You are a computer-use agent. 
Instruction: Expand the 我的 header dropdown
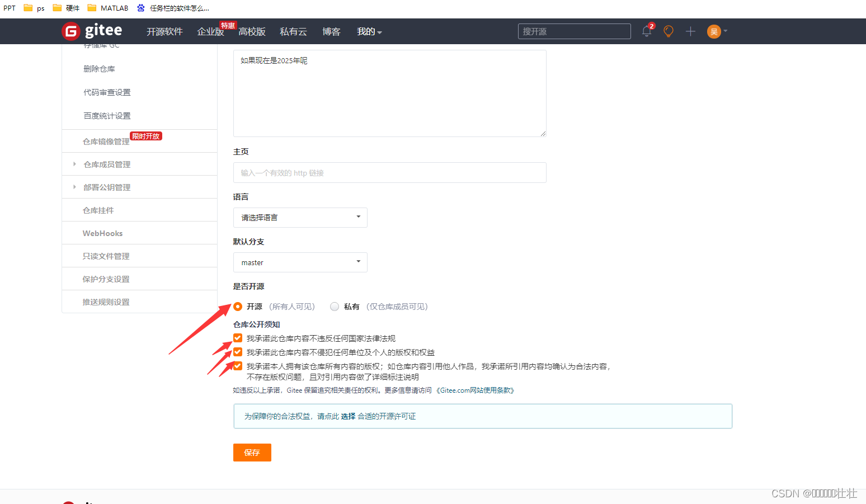pyautogui.click(x=369, y=32)
